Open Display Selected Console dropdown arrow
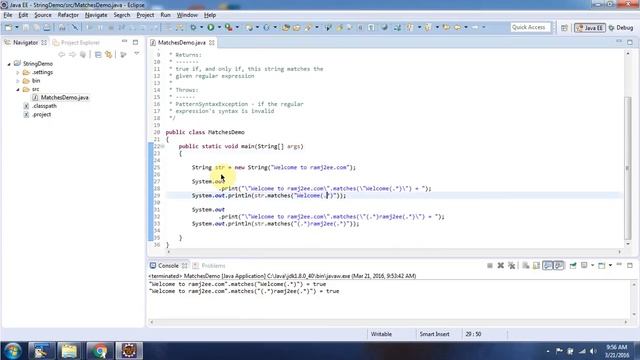This screenshot has width=640, height=360. click(x=592, y=266)
